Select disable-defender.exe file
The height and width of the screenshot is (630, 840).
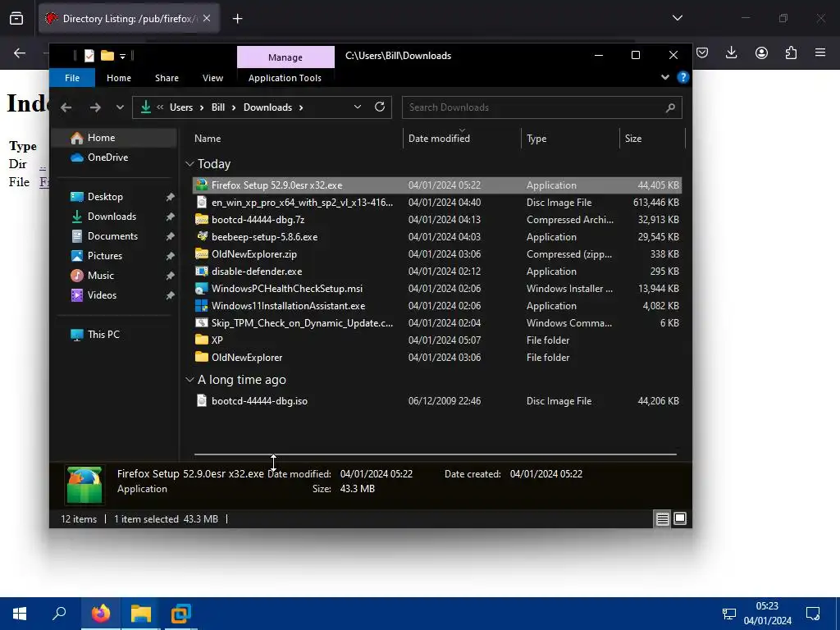437,272
